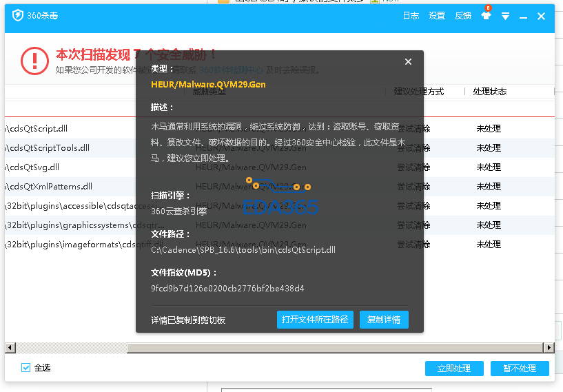Click 未处理 status for cdsQtSvg.dll
The width and height of the screenshot is (563, 392).
tap(489, 167)
